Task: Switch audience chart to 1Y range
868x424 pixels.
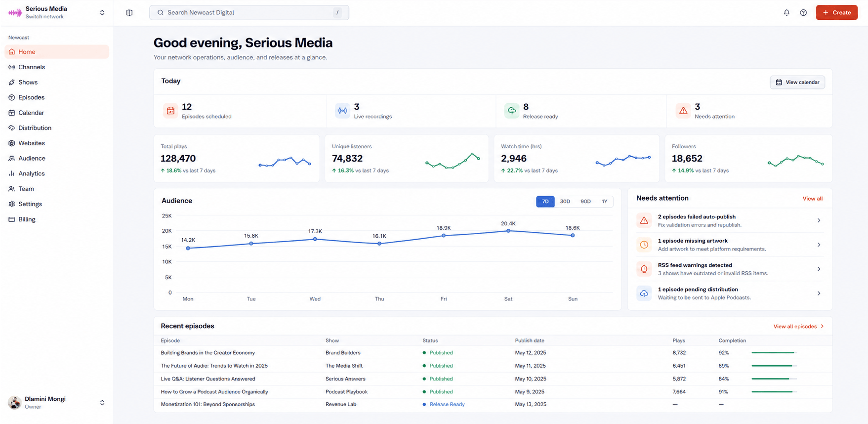Action: (605, 202)
